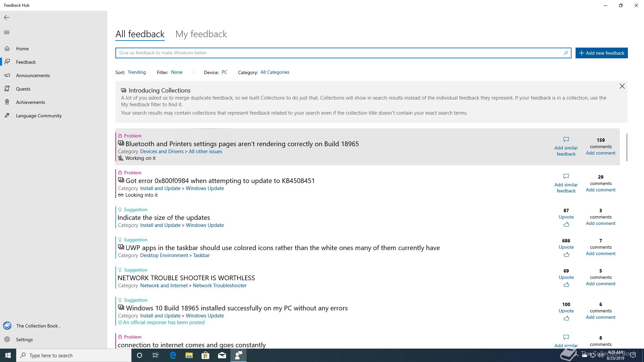The height and width of the screenshot is (362, 644).
Task: Open Install and Update link under size suggestion
Action: coord(160,225)
